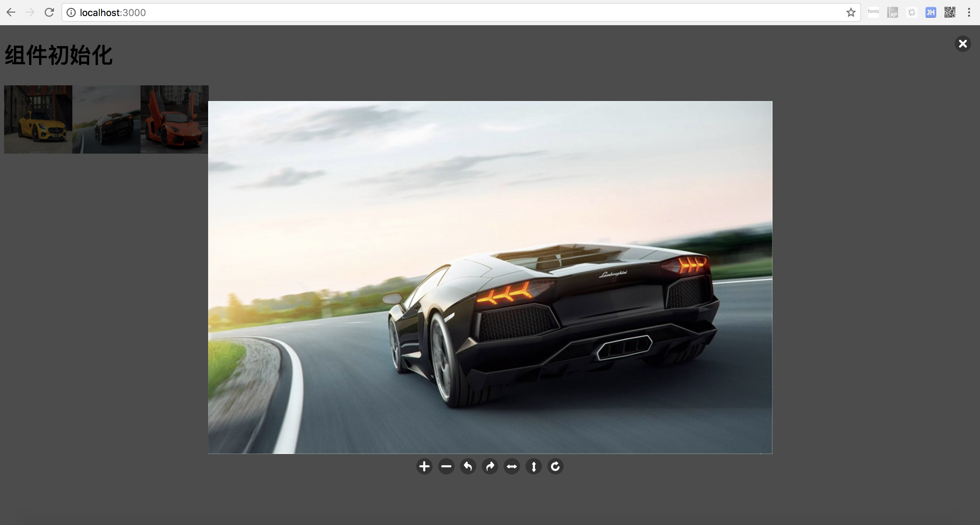980x525 pixels.
Task: Open the QR code extension
Action: click(x=950, y=13)
